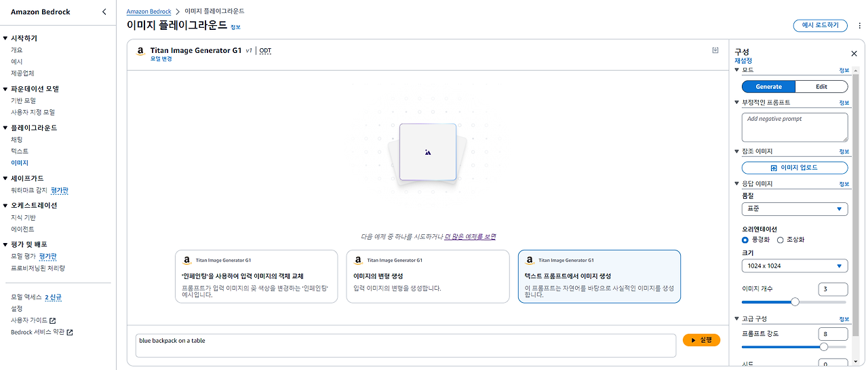Click the 프롬프트 강도 number field
The height and width of the screenshot is (370, 868).
click(833, 334)
